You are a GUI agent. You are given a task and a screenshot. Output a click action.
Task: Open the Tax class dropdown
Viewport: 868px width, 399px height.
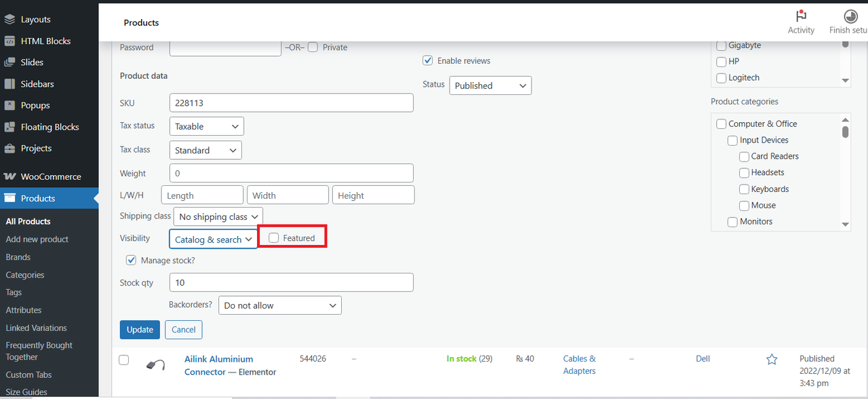tap(205, 150)
